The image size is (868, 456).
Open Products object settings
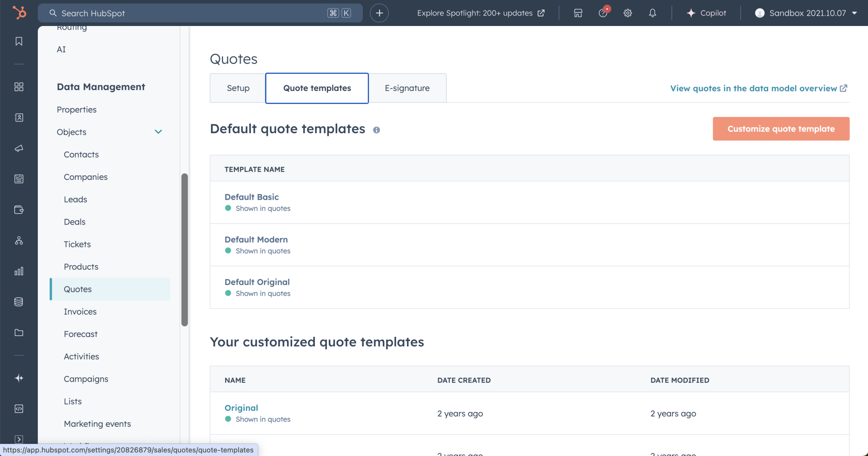coord(81,267)
